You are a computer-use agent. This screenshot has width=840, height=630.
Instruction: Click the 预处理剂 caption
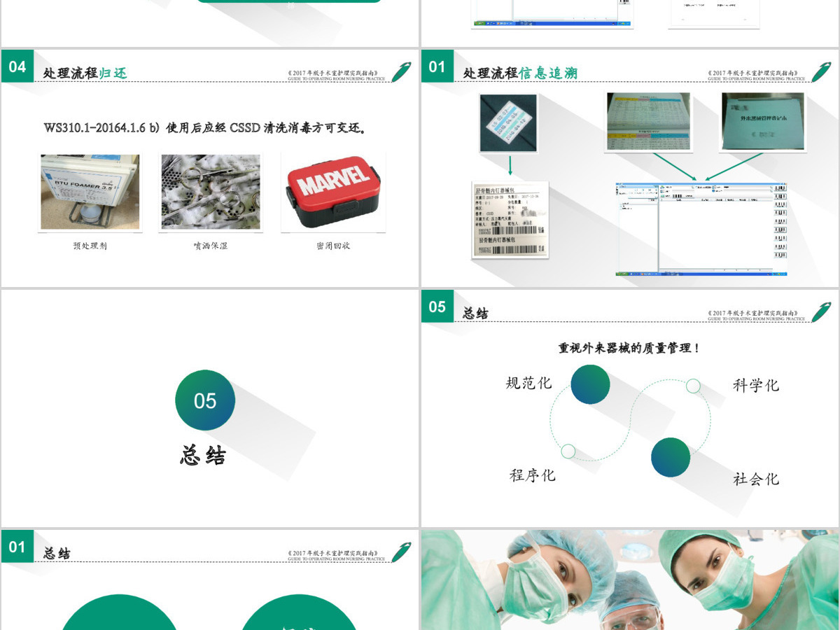(x=90, y=246)
